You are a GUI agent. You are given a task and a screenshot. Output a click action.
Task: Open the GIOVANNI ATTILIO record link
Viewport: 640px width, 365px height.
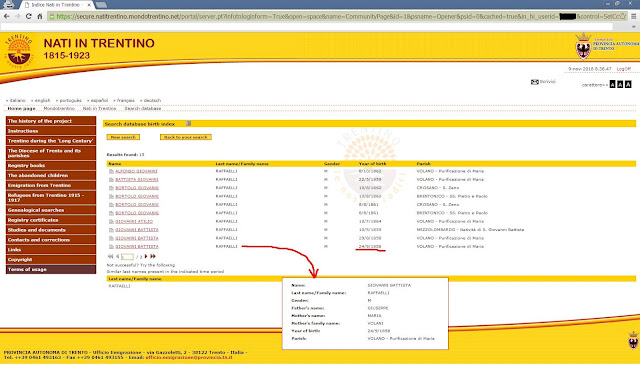point(134,222)
